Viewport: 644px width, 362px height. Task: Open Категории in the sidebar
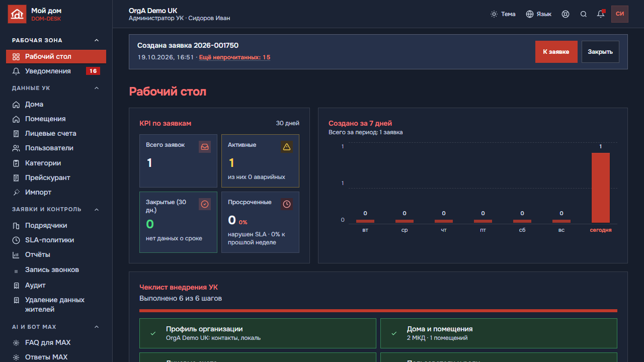point(56,163)
